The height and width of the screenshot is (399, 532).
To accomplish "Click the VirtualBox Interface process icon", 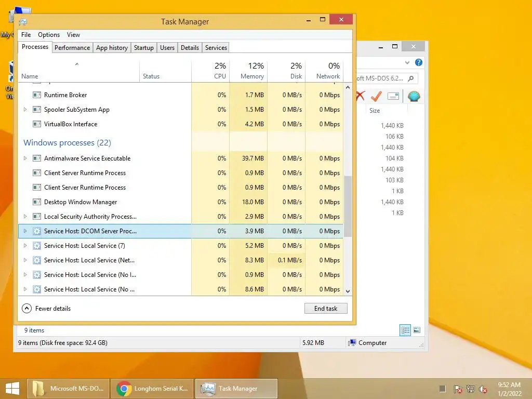I will pos(37,124).
